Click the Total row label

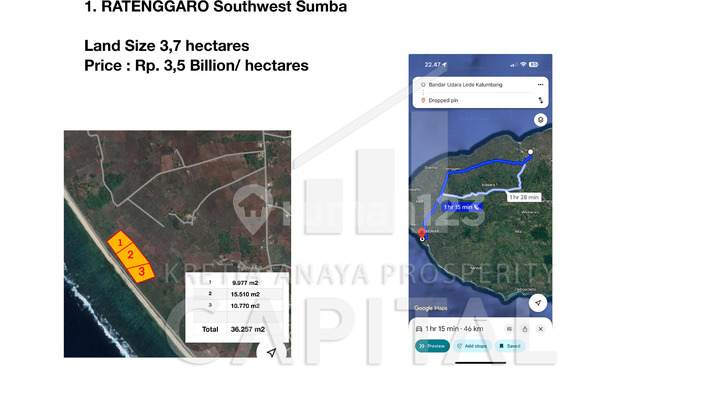pyautogui.click(x=210, y=329)
